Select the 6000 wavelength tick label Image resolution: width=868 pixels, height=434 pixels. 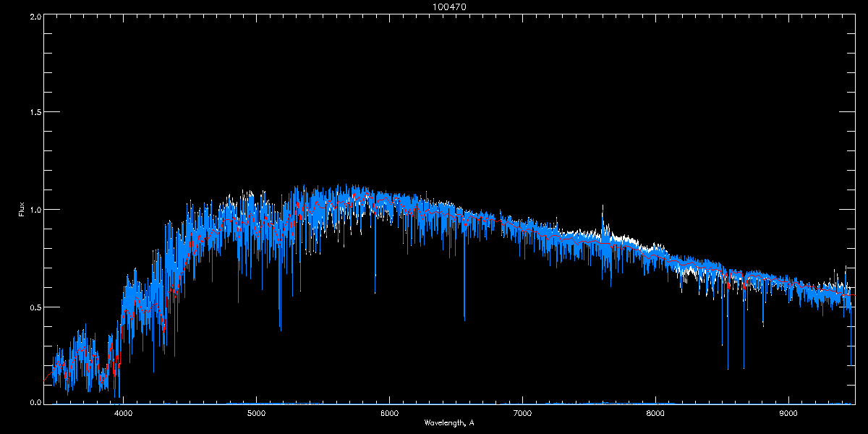389,414
